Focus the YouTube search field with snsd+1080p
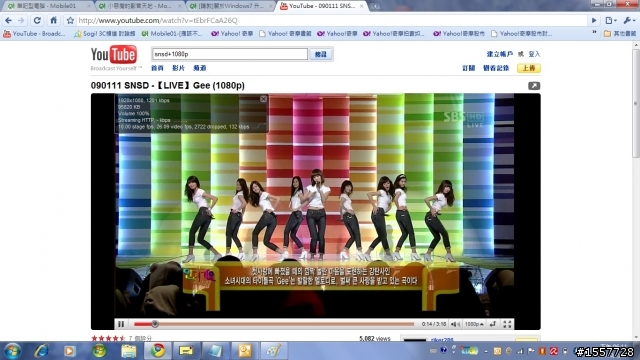Viewport: 640px width, 360px height. point(230,54)
